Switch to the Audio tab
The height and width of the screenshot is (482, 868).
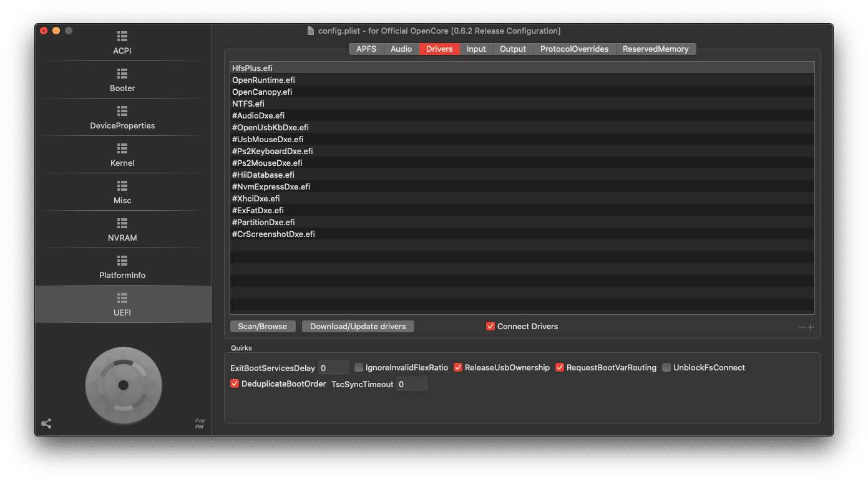click(401, 49)
